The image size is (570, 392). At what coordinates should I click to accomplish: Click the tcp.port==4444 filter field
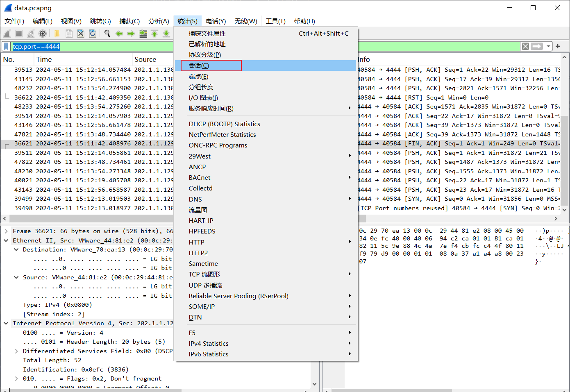(266, 46)
